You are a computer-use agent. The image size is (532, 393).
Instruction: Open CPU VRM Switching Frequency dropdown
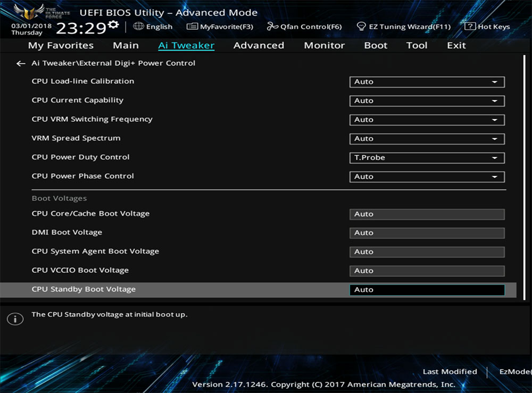(427, 120)
